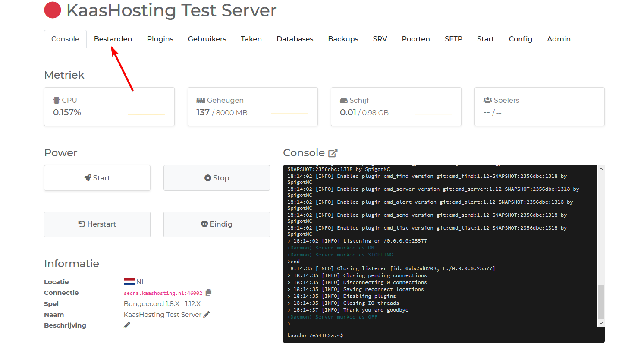The image size is (644, 360).
Task: Select the Admin tab
Action: (559, 39)
